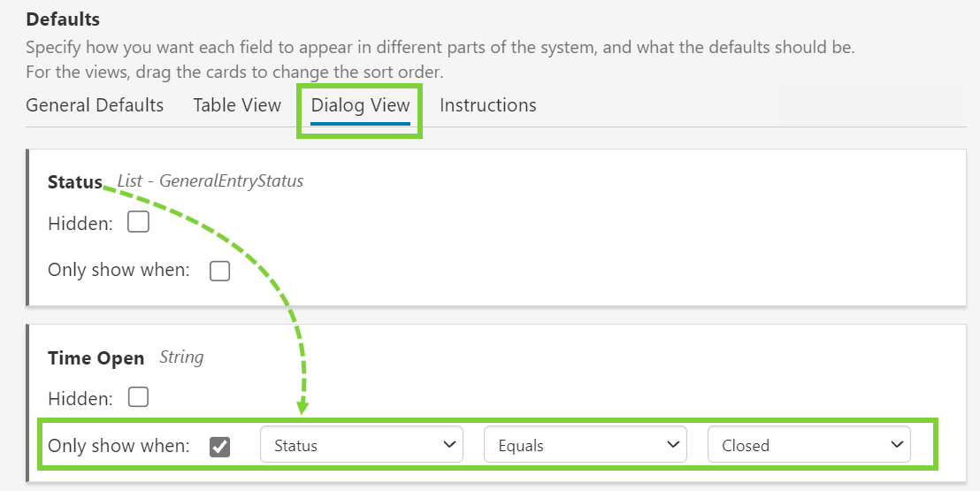This screenshot has width=980, height=491.
Task: Check the Hidden box for Time Open
Action: [138, 397]
